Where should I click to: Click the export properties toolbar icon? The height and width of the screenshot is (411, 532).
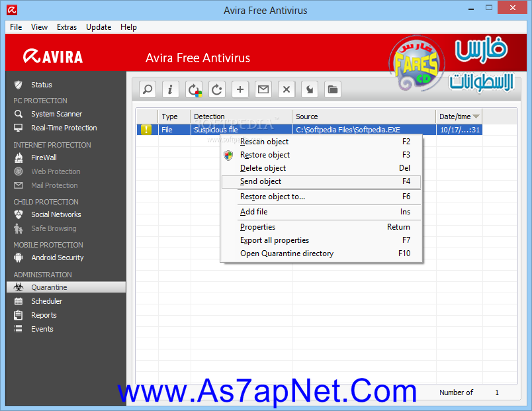point(310,89)
